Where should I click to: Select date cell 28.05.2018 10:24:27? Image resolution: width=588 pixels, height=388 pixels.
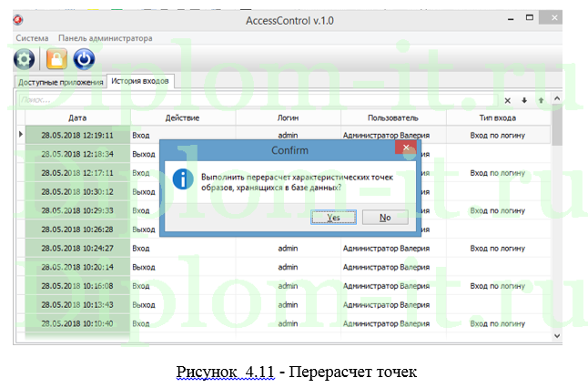click(77, 248)
